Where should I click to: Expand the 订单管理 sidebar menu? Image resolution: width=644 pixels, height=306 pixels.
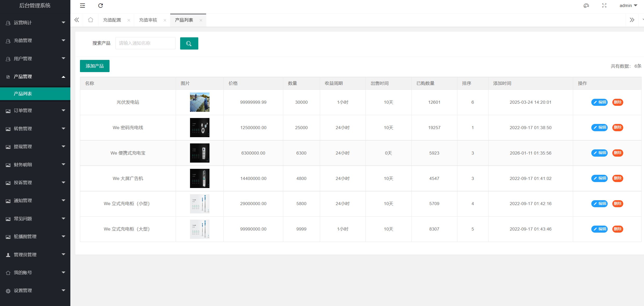[x=35, y=110]
